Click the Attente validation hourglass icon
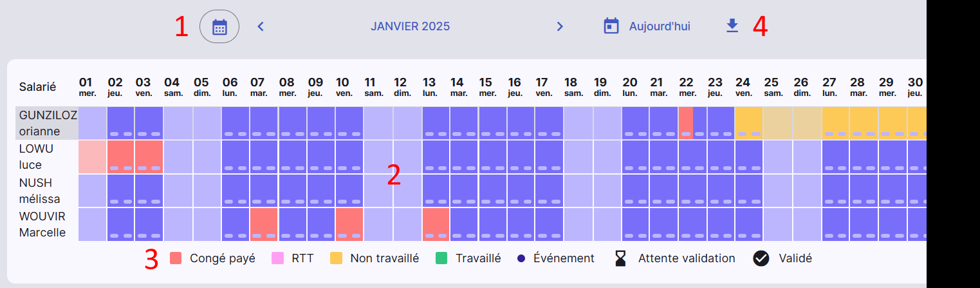This screenshot has width=980, height=288. [620, 258]
